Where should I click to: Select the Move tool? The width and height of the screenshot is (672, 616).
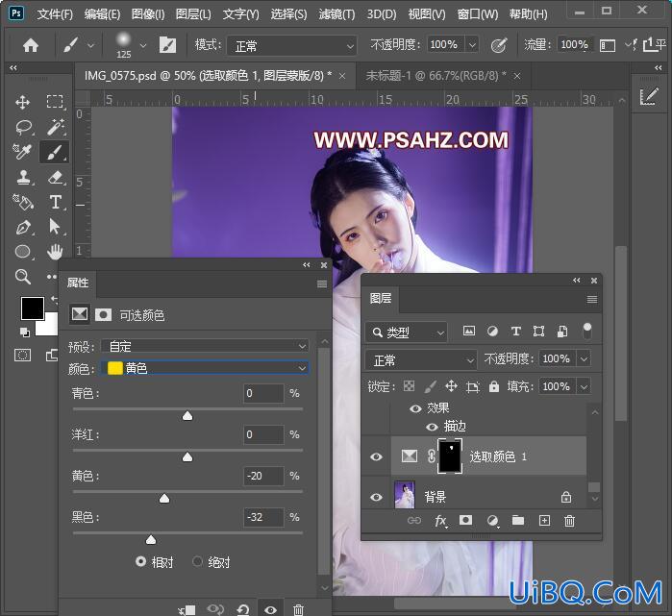[22, 102]
